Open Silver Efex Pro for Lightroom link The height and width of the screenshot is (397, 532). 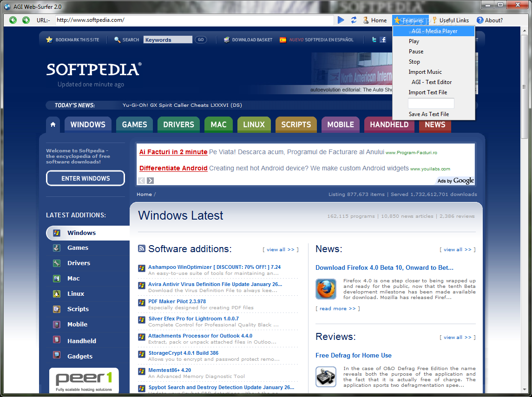click(193, 319)
